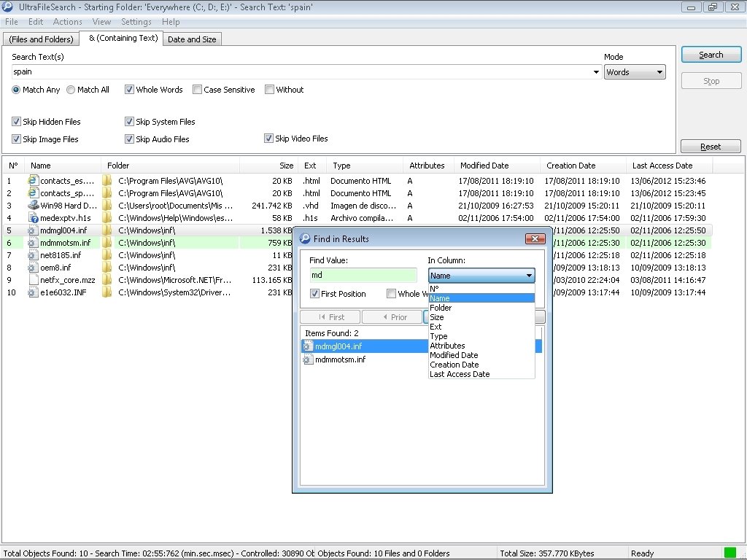
Task: Choose Size from the In Column list
Action: point(481,317)
